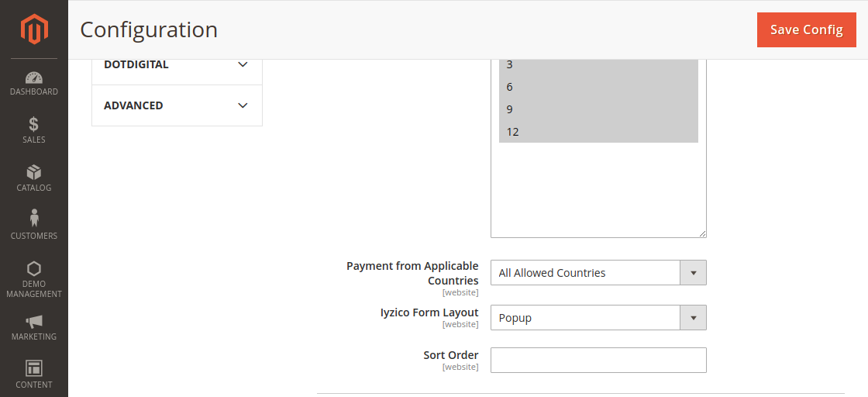The height and width of the screenshot is (397, 868).
Task: Select installment option 12 in list
Action: (598, 132)
